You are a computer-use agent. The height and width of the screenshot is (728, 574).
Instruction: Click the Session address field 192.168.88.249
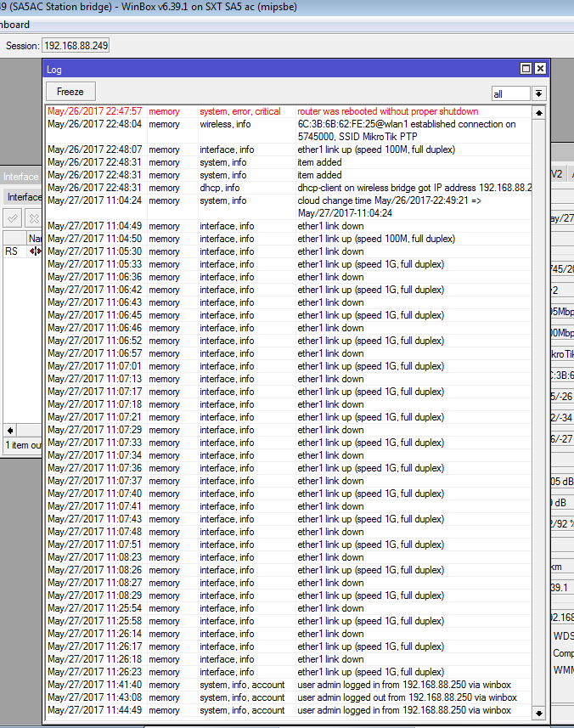pyautogui.click(x=76, y=46)
